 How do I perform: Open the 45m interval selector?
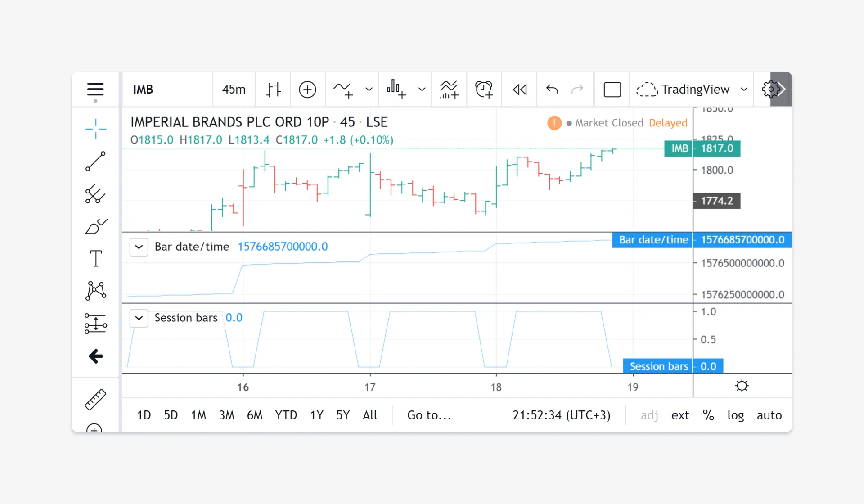234,89
